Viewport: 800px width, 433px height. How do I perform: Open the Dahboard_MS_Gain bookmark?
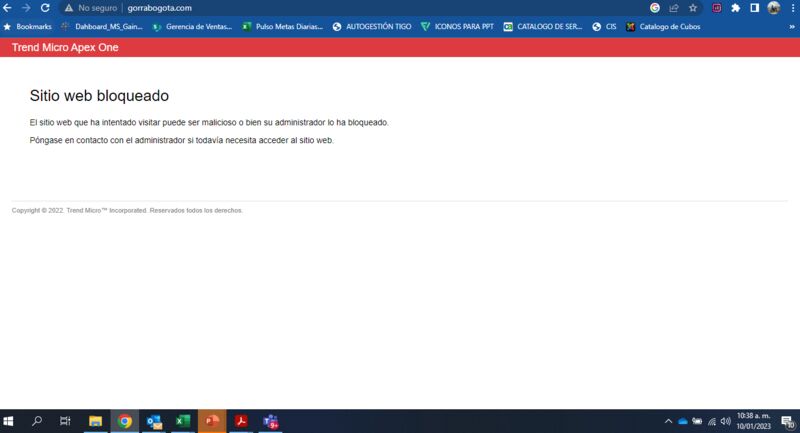102,27
